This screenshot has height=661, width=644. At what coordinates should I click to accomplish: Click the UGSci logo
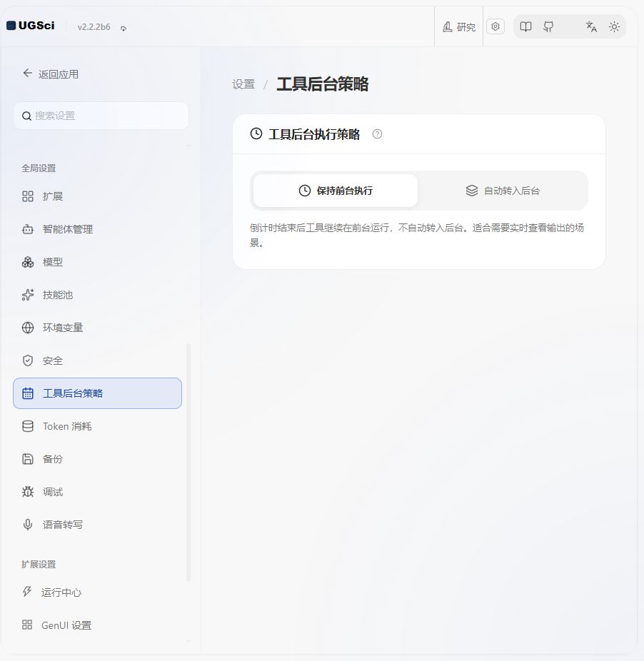click(x=31, y=26)
